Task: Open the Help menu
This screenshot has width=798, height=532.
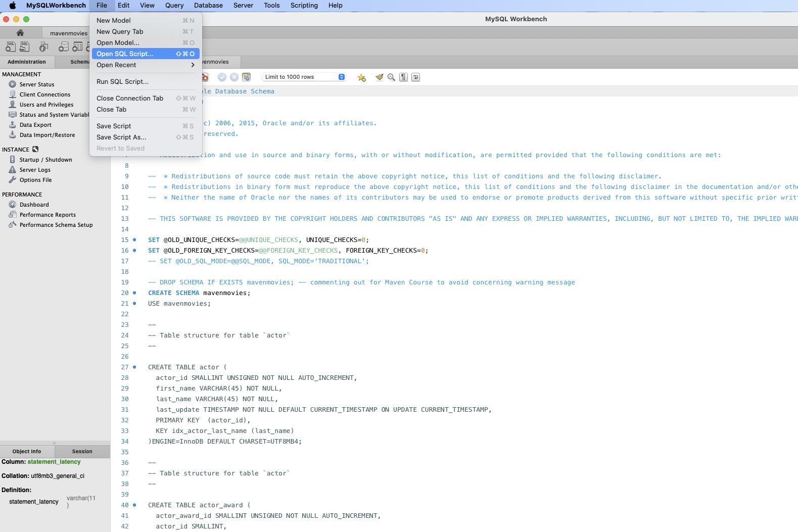Action: tap(336, 5)
